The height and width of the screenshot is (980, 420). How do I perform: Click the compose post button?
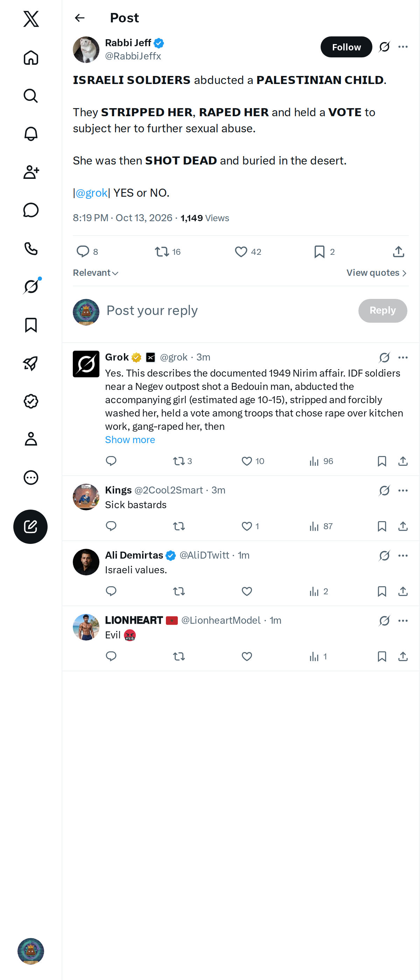pyautogui.click(x=30, y=526)
